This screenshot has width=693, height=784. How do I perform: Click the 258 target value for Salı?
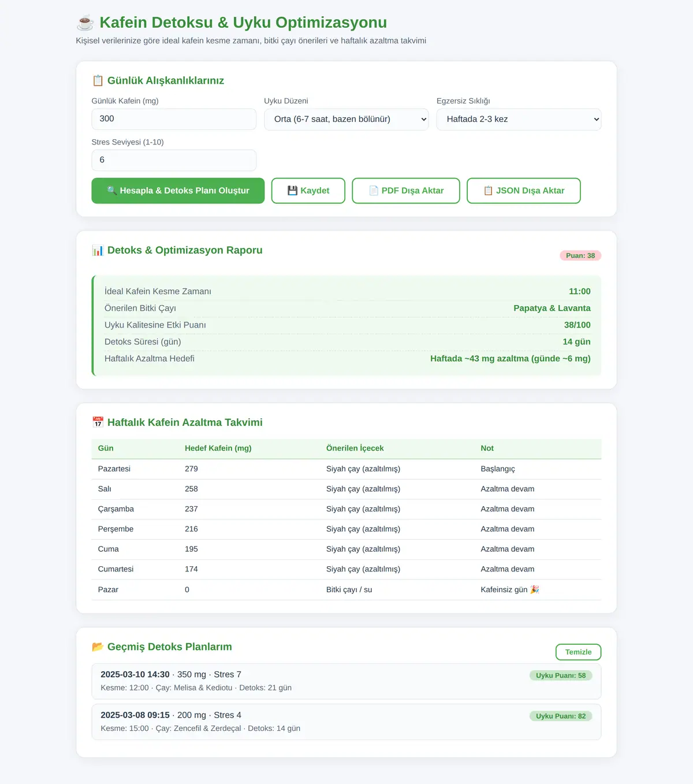point(191,489)
